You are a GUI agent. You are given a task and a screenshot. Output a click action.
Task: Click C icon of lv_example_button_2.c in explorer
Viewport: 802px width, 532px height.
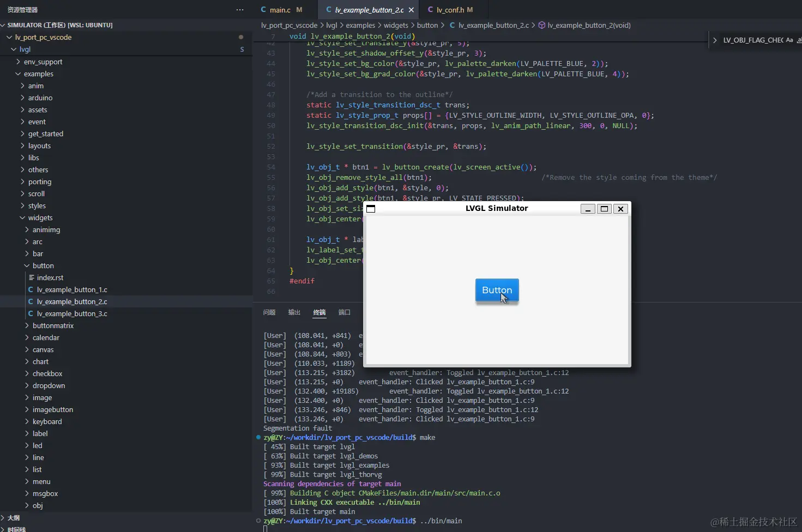tap(31, 301)
